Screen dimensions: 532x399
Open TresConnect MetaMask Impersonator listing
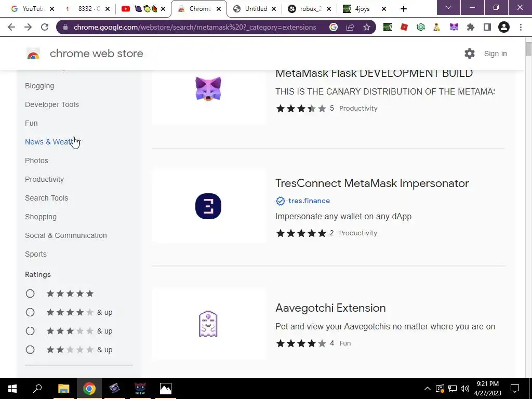click(372, 183)
